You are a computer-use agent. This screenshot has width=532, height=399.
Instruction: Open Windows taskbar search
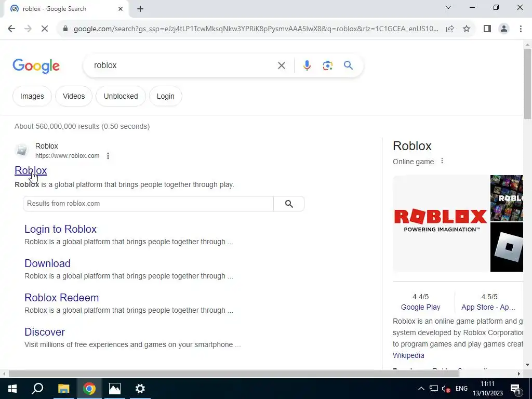coord(37,389)
